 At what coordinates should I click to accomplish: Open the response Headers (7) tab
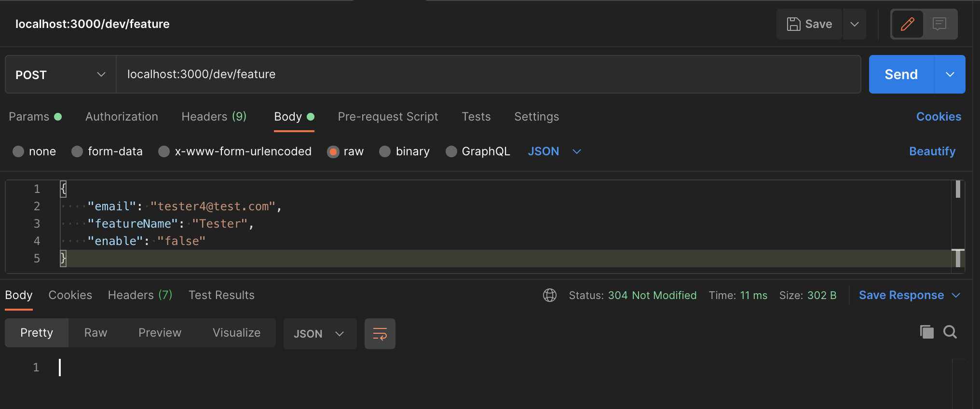pos(140,295)
